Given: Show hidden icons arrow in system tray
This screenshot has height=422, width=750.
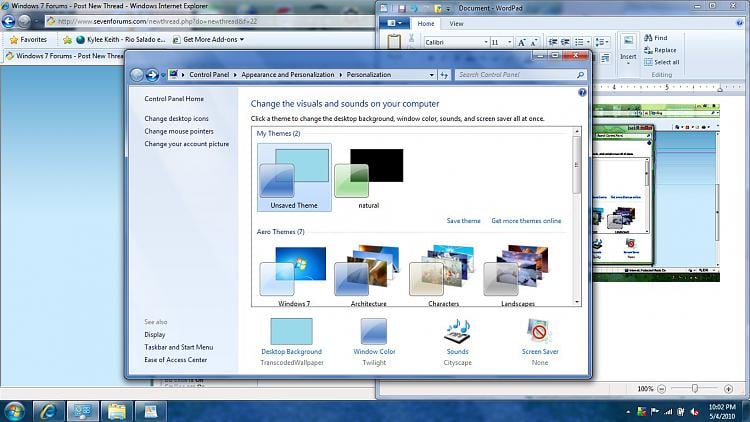Looking at the screenshot, I should 628,411.
